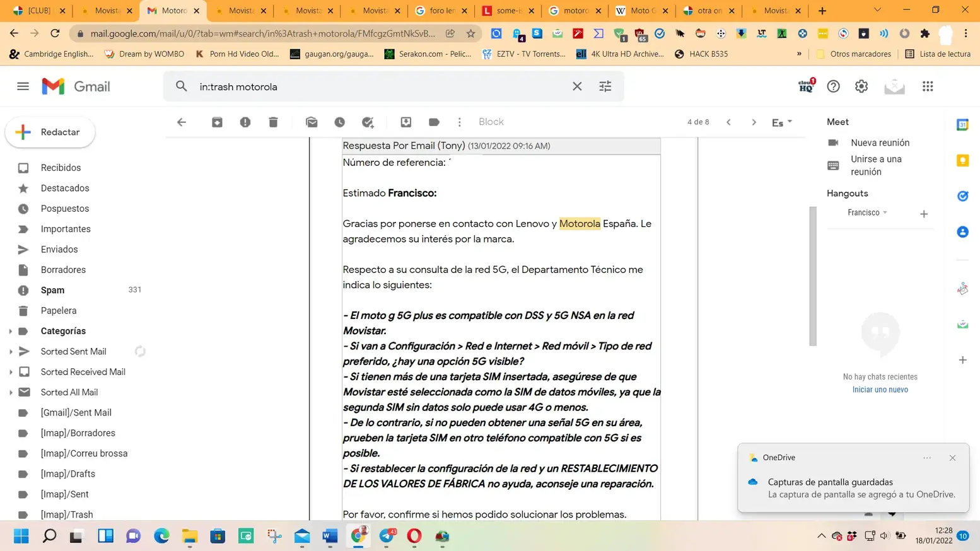
Task: Open Otros marcadores bookmarks folder
Action: 853,54
